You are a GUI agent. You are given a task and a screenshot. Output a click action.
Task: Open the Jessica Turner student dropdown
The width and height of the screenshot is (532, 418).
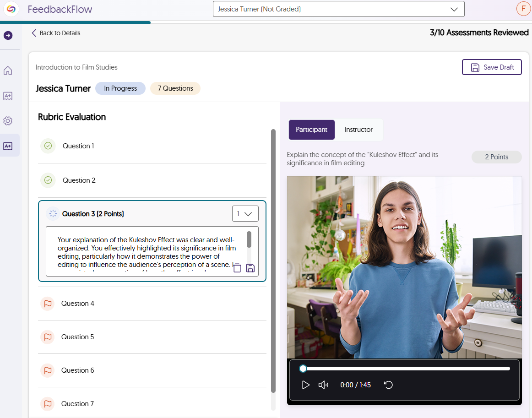click(x=338, y=9)
